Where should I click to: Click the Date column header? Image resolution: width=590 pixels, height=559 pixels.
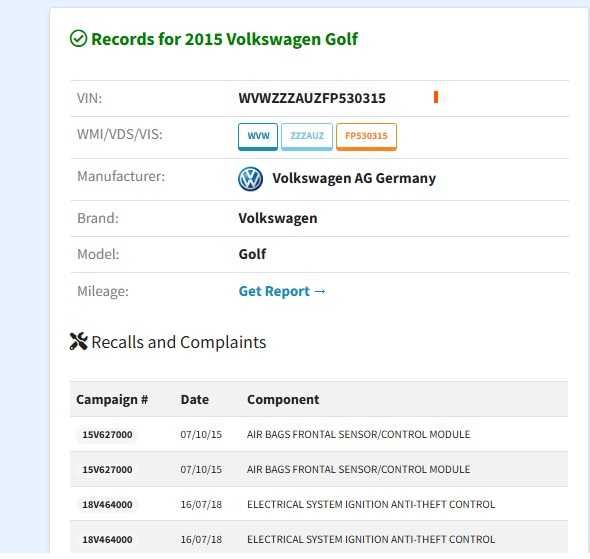[x=195, y=400]
